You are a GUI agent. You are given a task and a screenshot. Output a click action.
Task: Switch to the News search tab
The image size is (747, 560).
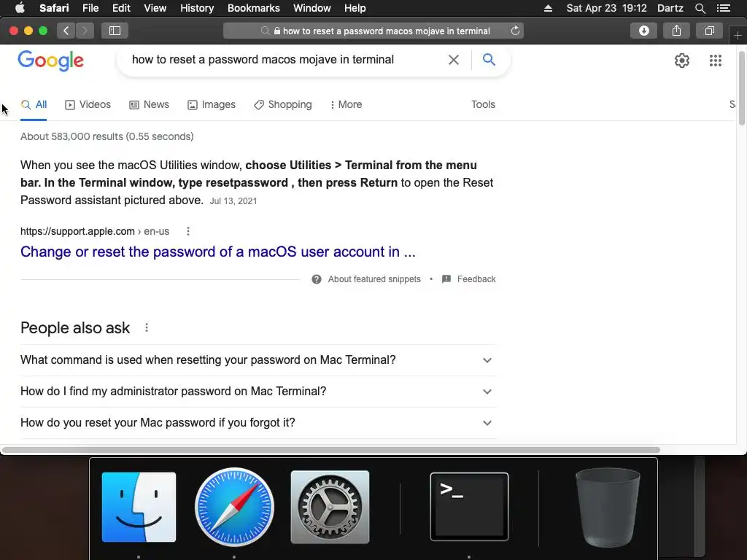pyautogui.click(x=149, y=105)
